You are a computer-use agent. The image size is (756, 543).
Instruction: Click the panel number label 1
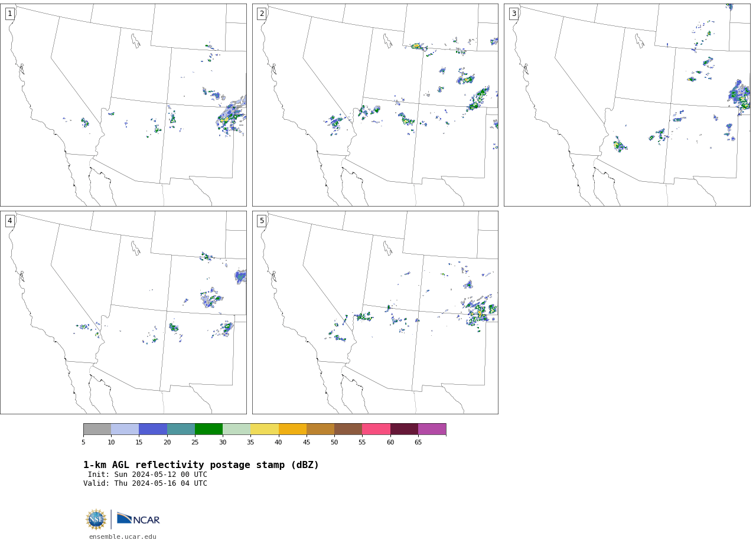(x=9, y=14)
